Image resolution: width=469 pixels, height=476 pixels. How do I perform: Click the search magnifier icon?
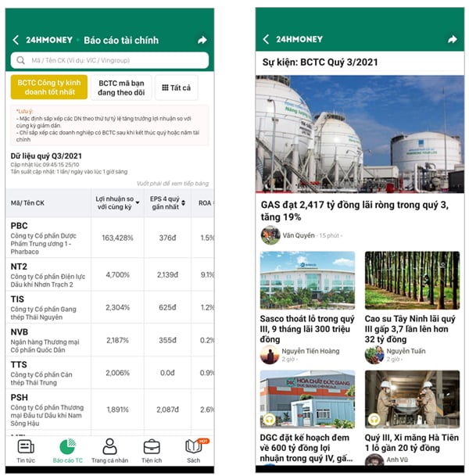coord(20,60)
